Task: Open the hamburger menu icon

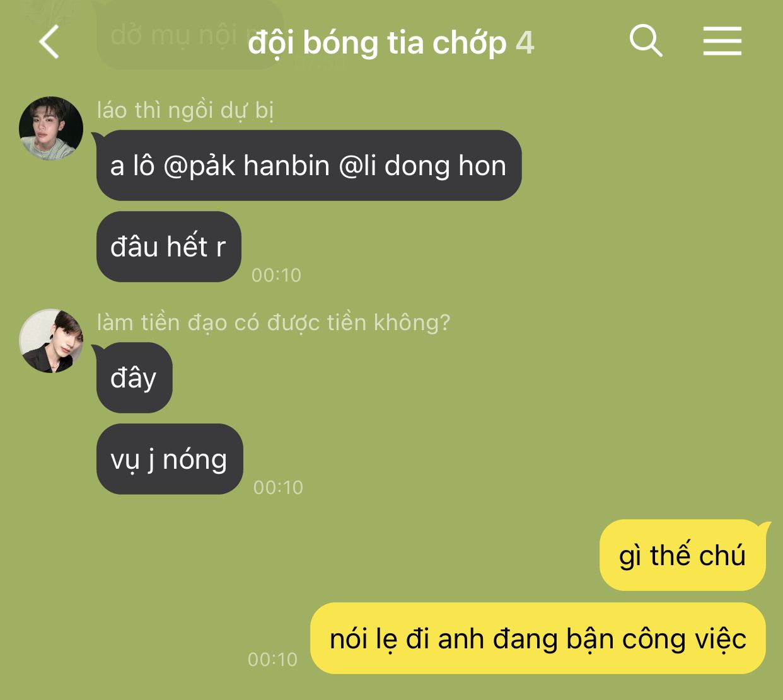Action: point(722,42)
